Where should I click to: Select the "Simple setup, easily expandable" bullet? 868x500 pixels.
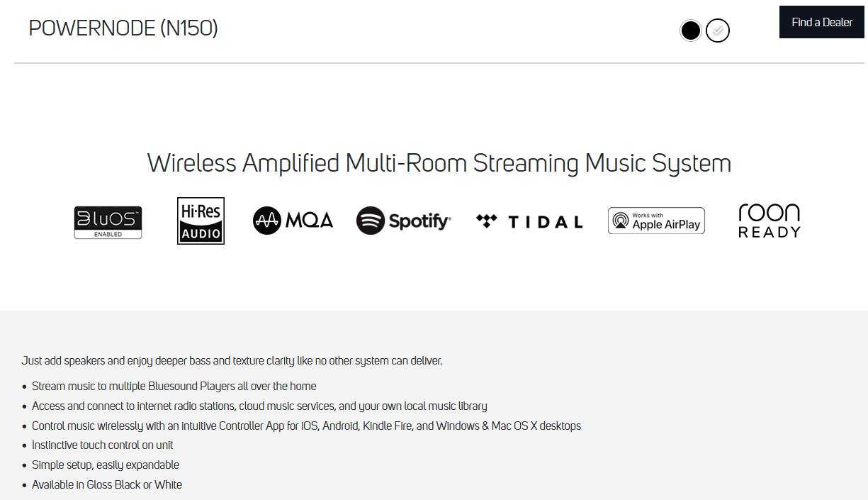pos(106,465)
